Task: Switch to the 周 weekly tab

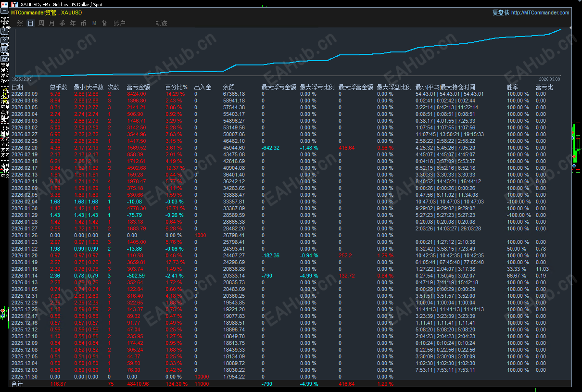Action: pos(41,23)
